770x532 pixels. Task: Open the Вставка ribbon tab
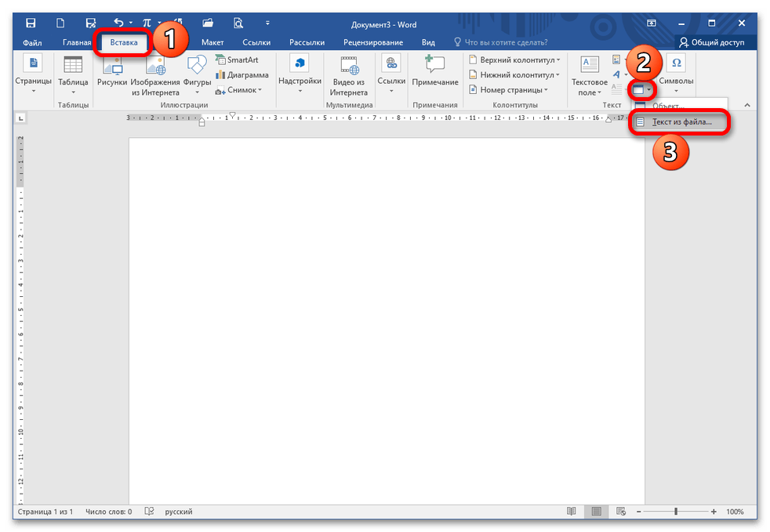point(123,42)
